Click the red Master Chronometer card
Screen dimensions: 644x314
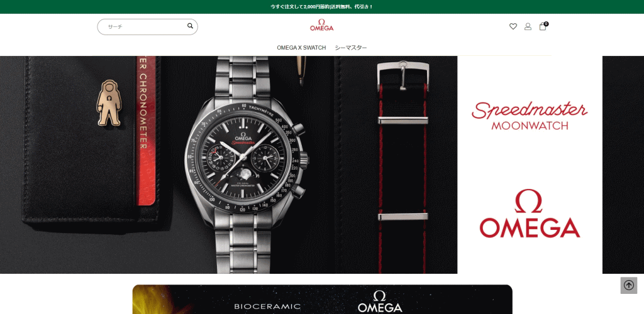click(146, 131)
